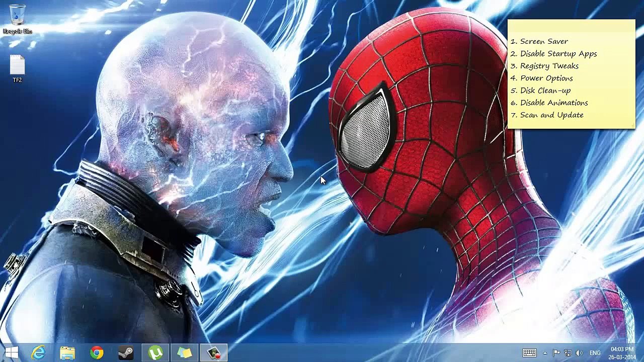Open Steam from the taskbar

(x=126, y=353)
